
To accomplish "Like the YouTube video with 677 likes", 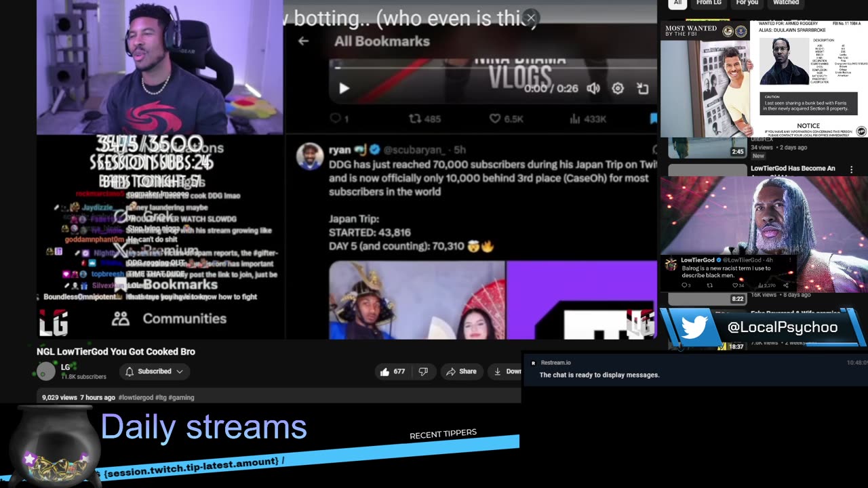I will 393,371.
